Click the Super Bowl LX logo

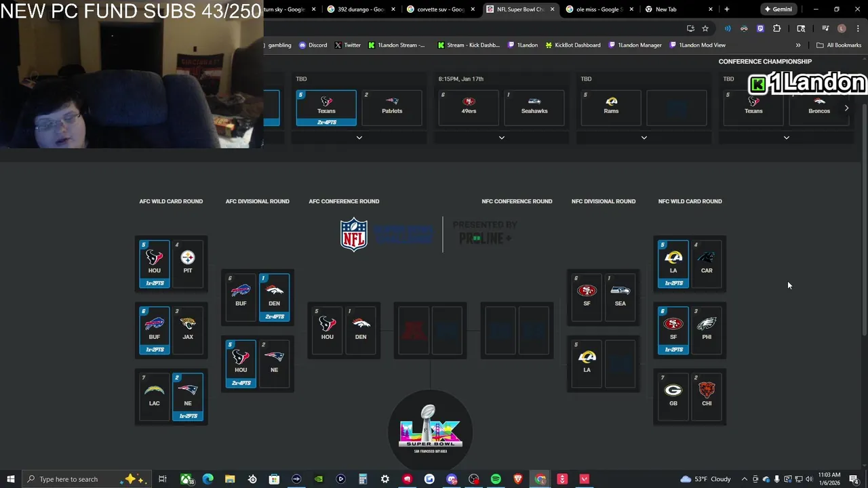pos(431,429)
